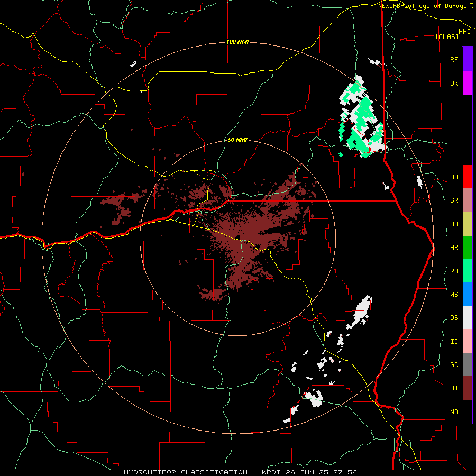The image size is (476, 476).
Task: Click the HA legend label
Action: (x=454, y=177)
